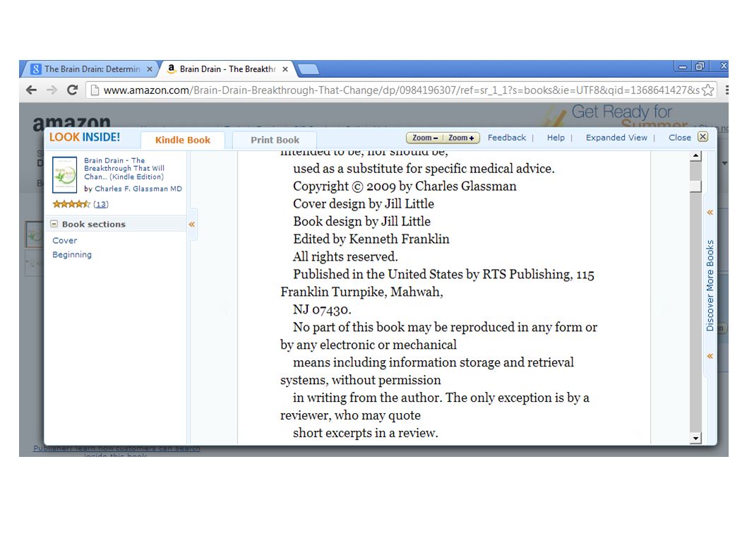Click the Brain Drain book cover thumbnail

click(64, 174)
